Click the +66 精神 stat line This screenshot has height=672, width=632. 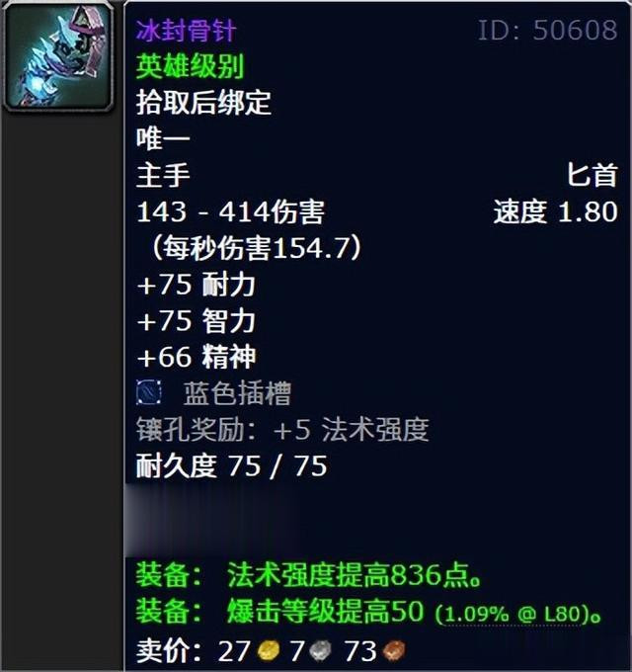click(x=197, y=357)
